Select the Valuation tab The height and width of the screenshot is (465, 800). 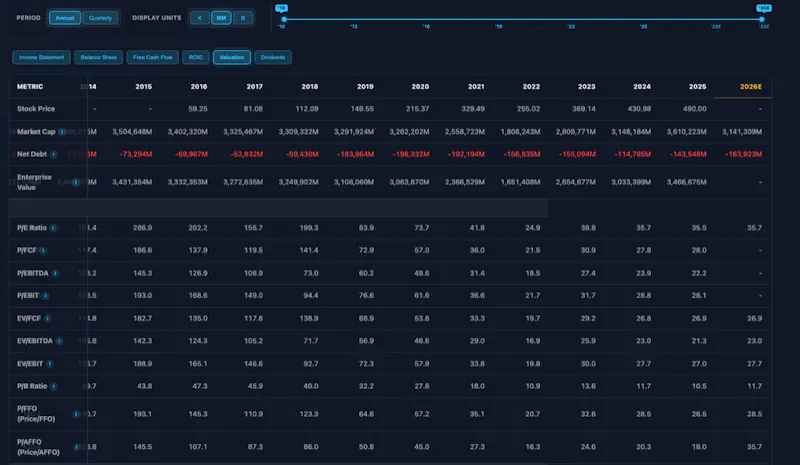[x=232, y=57]
